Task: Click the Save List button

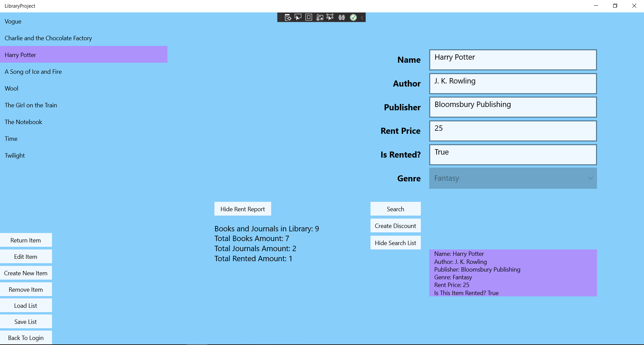Action: (26, 322)
